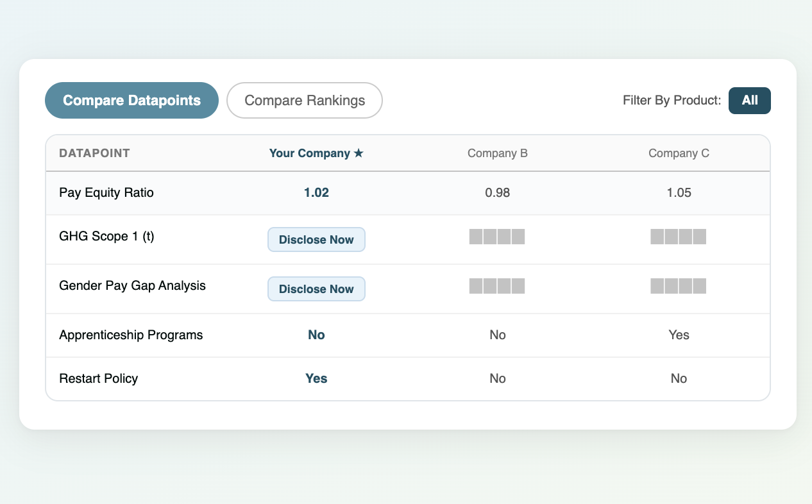Click Disclose Now for GHG Scope 1
Screen dimensions: 812x504
click(x=316, y=239)
